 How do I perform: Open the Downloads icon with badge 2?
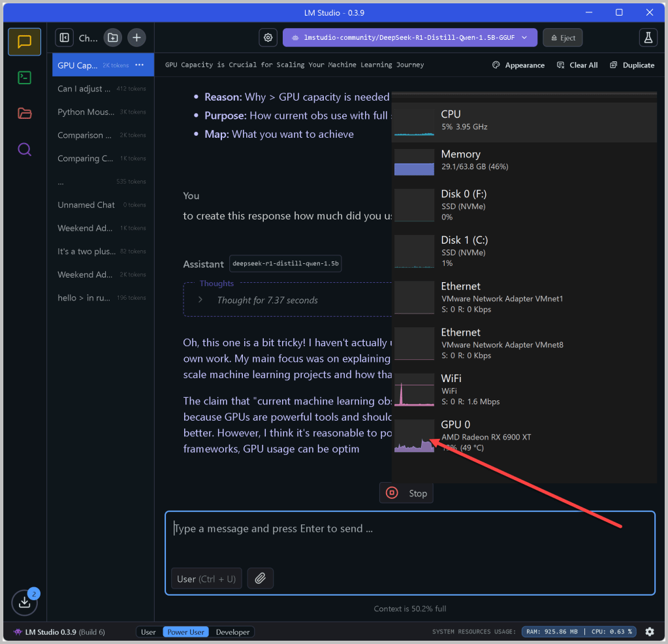[x=25, y=602]
